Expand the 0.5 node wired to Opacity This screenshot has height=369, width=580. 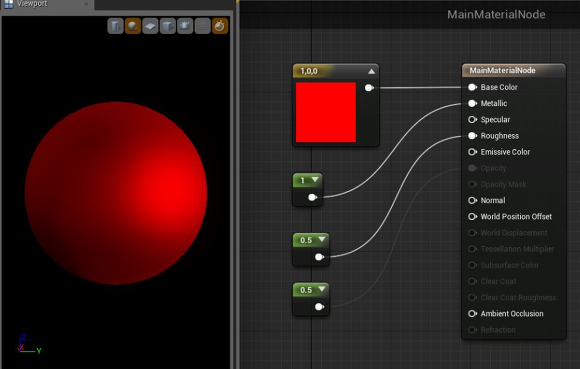[x=322, y=289]
